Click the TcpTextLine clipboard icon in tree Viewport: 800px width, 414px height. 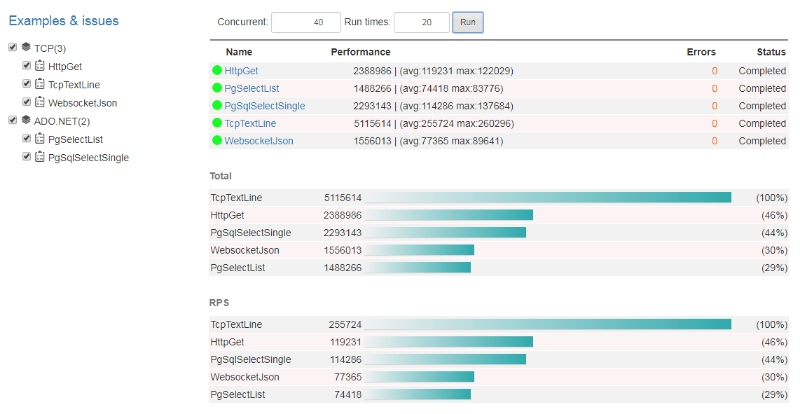(x=40, y=84)
